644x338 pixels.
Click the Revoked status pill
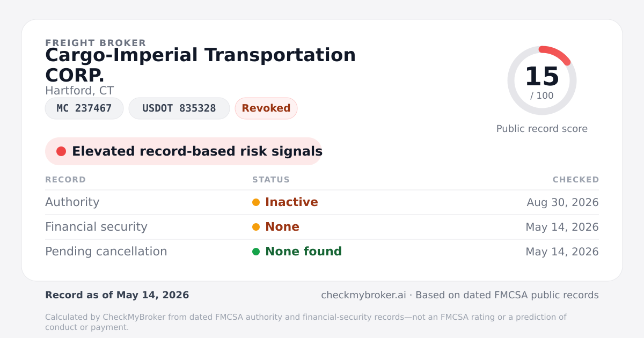[266, 108]
